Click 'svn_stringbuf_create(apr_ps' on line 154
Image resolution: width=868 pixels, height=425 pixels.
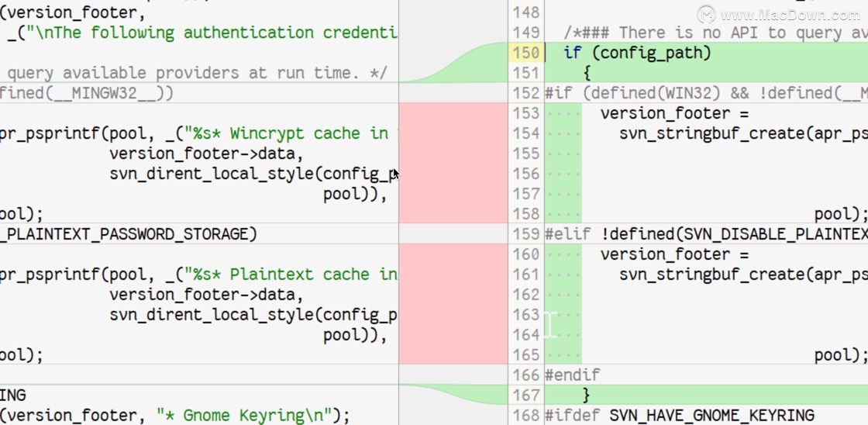(743, 133)
